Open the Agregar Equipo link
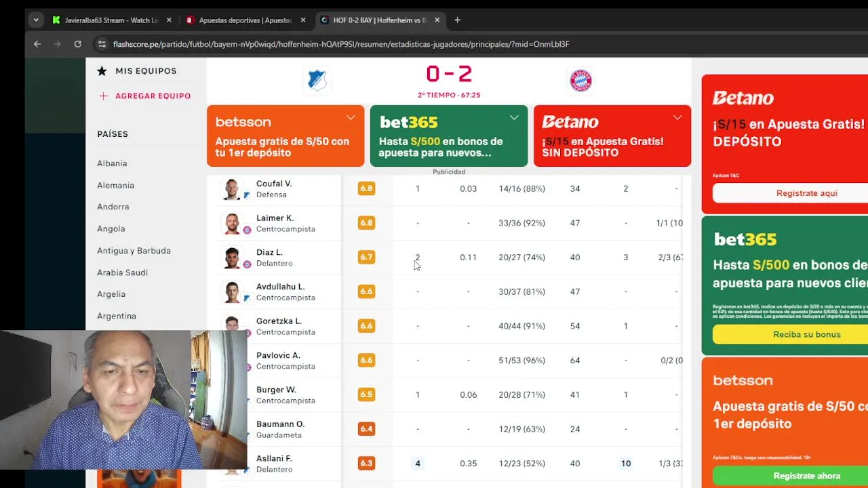This screenshot has height=488, width=868. click(153, 96)
